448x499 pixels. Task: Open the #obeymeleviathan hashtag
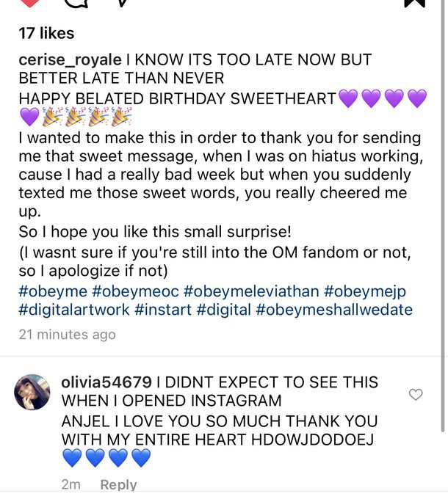pyautogui.click(x=251, y=291)
